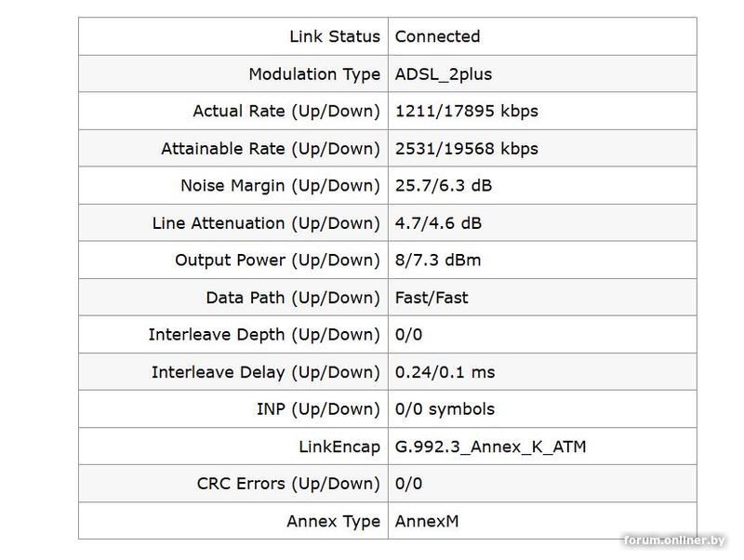Click the Line Attenuation (Up/Down) label

click(266, 222)
